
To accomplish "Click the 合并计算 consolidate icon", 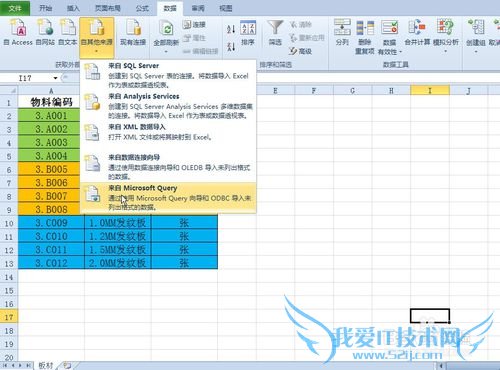I will tap(417, 33).
